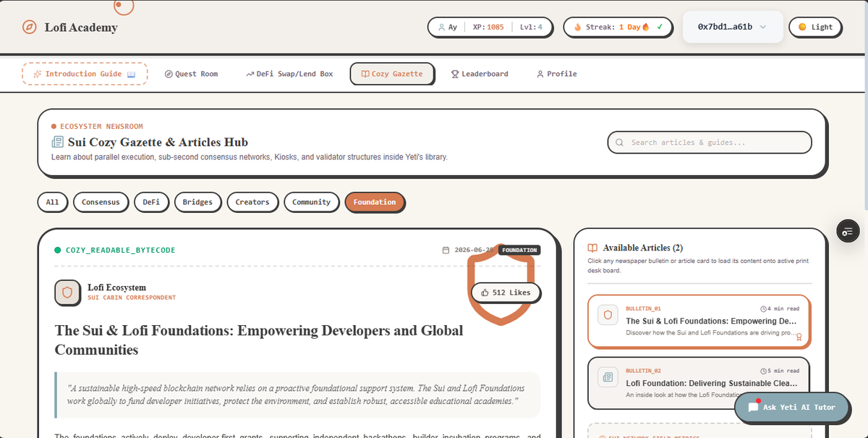The width and height of the screenshot is (868, 438).
Task: Click the SUI CABIN CORRESPONDENT subtitle
Action: coord(132,298)
